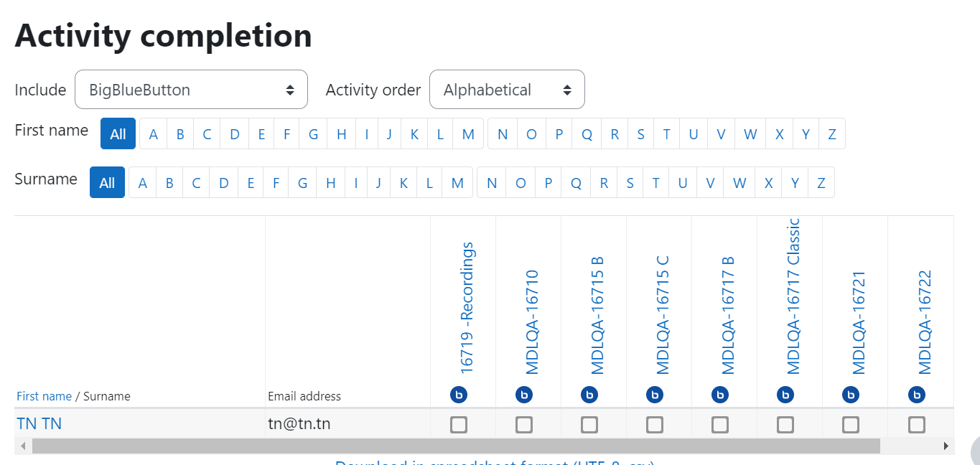Click BigBlueButton icon under MDLQA-16722
Screen dimensions: 980x465
916,395
